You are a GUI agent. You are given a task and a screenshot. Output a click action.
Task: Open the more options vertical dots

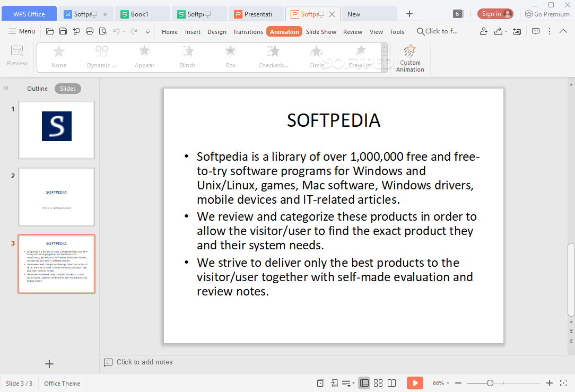[550, 31]
